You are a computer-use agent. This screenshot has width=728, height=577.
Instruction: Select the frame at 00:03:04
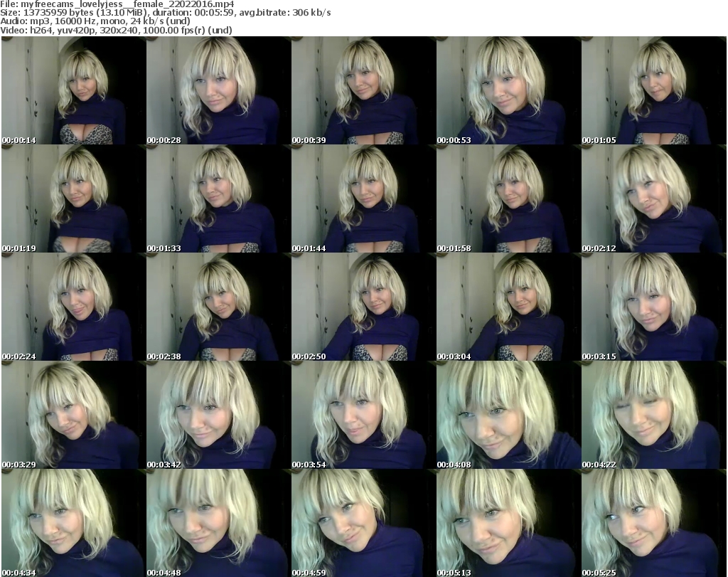508,307
